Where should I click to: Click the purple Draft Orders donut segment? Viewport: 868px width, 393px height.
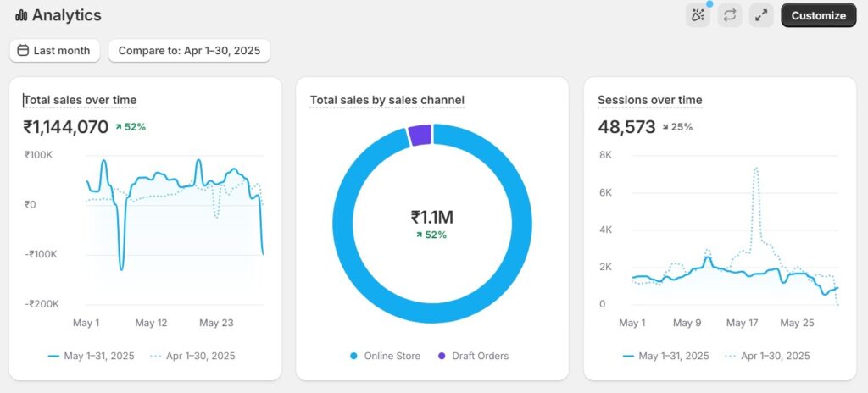coord(420,135)
